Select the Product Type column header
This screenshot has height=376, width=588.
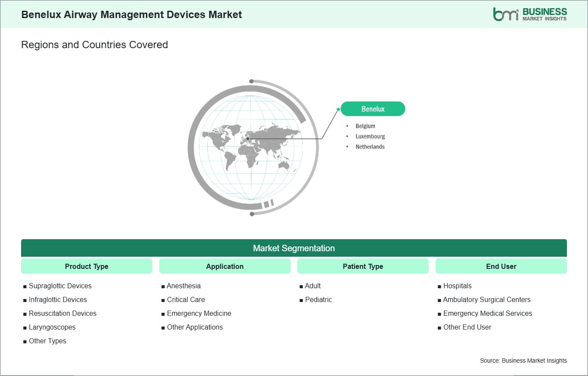(x=87, y=266)
